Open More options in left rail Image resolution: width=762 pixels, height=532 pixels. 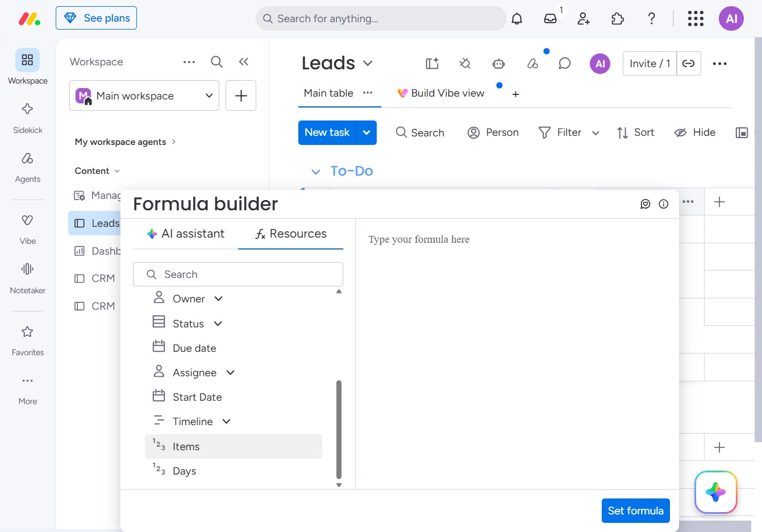pyautogui.click(x=27, y=390)
